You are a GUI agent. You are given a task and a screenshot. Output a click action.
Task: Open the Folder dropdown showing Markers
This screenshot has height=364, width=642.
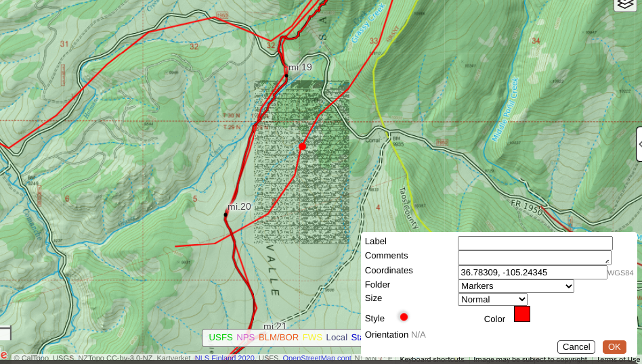tap(515, 286)
